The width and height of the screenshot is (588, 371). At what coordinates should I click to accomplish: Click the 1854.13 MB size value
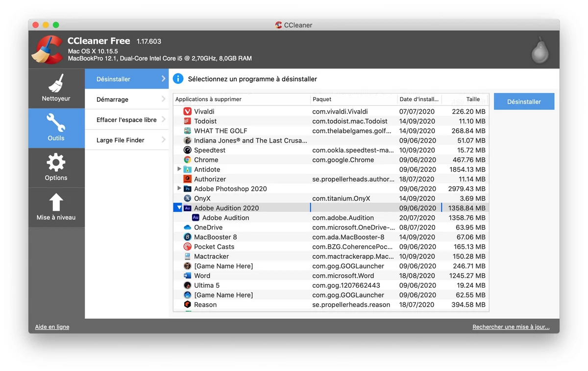pos(466,170)
